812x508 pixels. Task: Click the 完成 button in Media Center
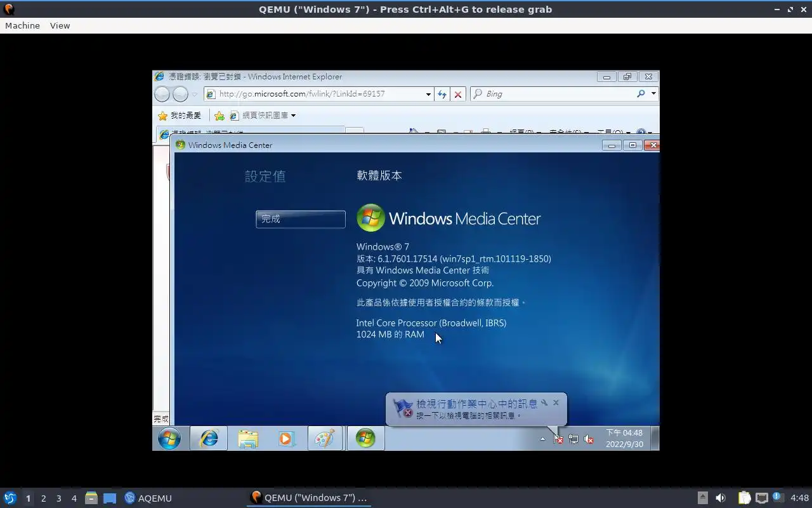pyautogui.click(x=301, y=219)
